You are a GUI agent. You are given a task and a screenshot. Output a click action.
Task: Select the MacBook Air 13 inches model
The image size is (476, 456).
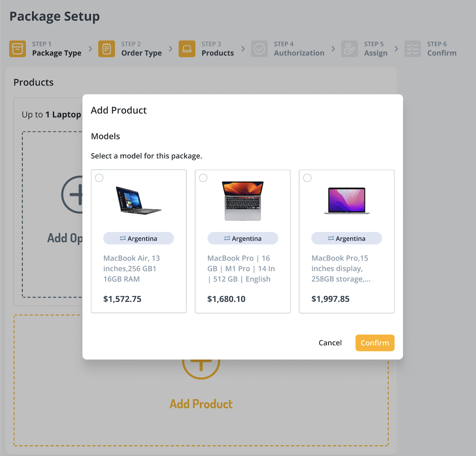tap(99, 178)
